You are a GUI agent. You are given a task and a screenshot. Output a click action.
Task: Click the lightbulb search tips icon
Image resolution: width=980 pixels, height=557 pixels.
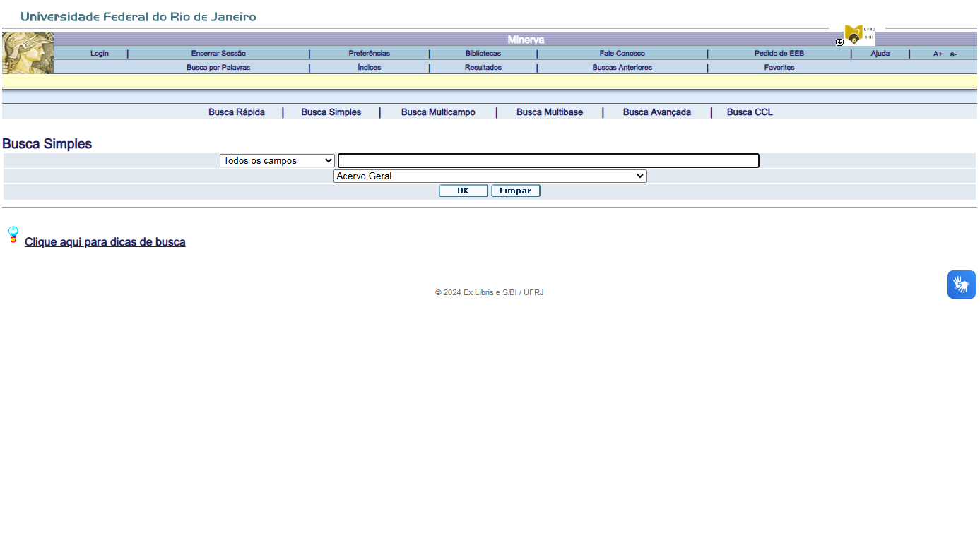coord(13,235)
